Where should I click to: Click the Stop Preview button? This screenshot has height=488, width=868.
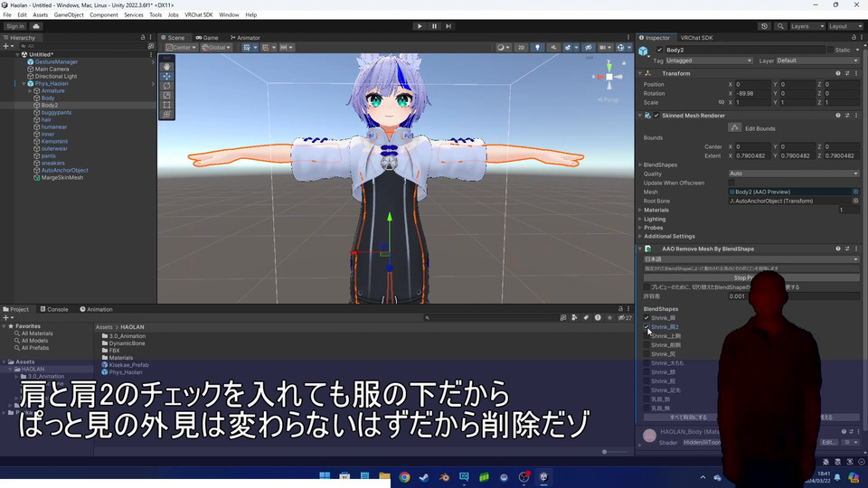751,277
